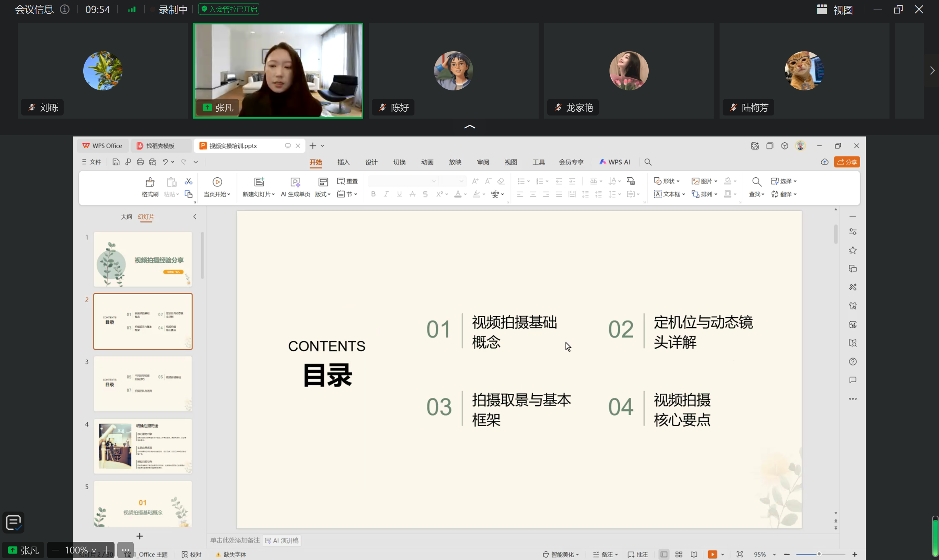Click the Find (查找) magnifier icon

(757, 182)
